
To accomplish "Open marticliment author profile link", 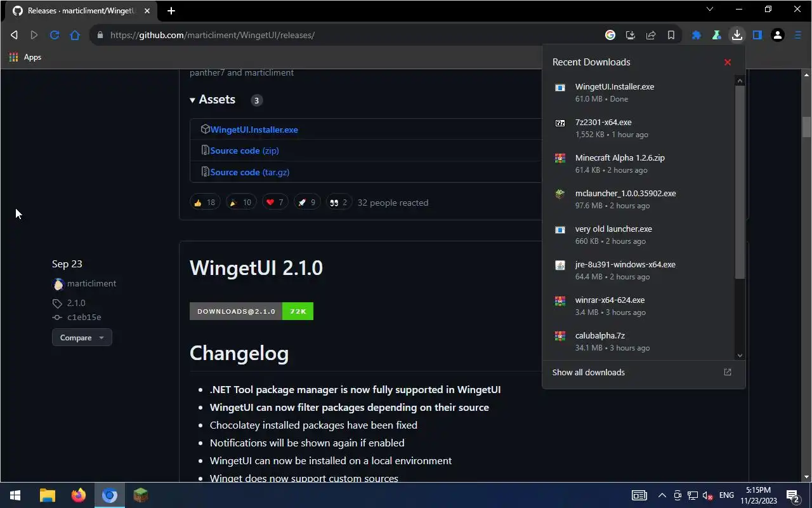I will pos(91,284).
